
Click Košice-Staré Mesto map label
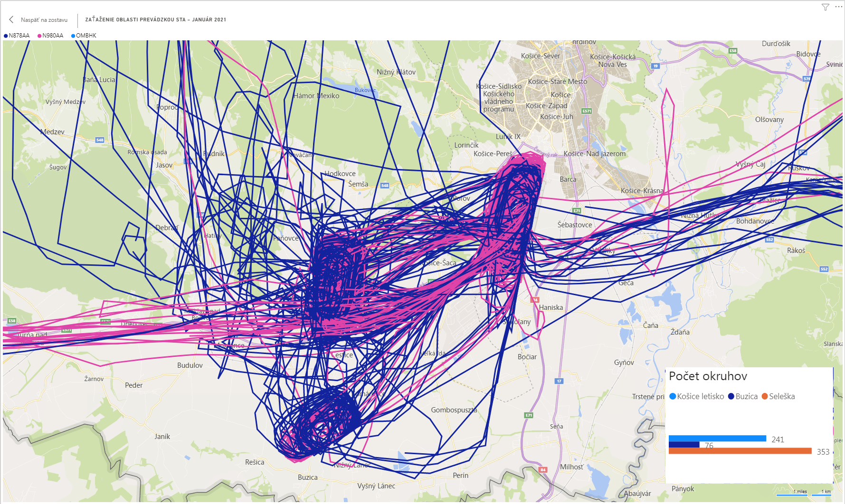coord(557,82)
